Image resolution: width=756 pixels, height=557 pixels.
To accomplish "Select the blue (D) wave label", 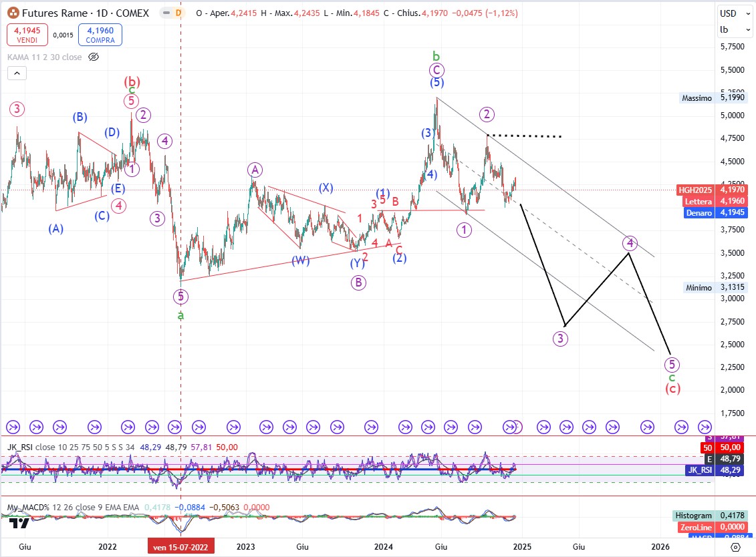I will tap(112, 132).
